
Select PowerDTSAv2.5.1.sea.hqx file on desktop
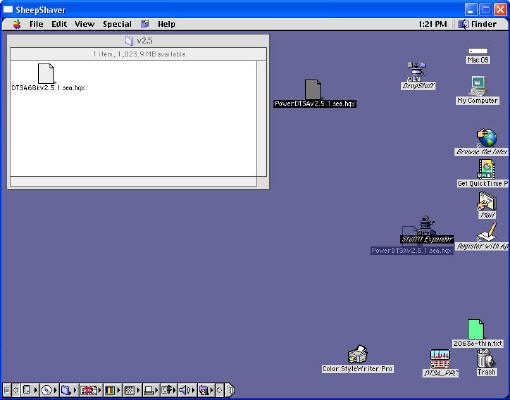pos(313,89)
